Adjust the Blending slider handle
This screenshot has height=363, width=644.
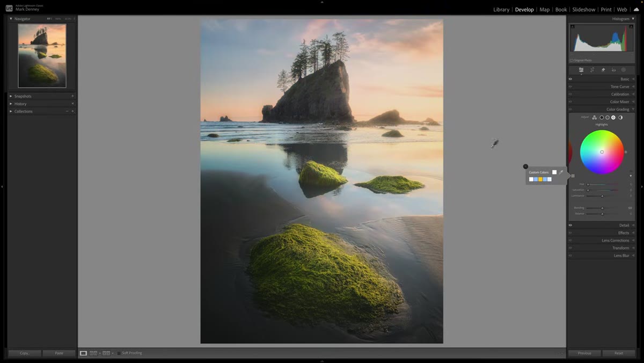click(602, 208)
